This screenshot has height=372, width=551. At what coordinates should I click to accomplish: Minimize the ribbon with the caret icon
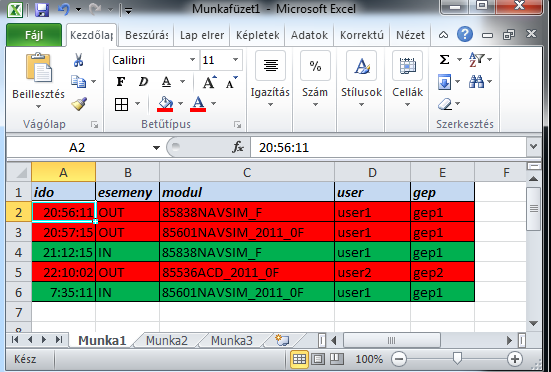click(x=443, y=35)
